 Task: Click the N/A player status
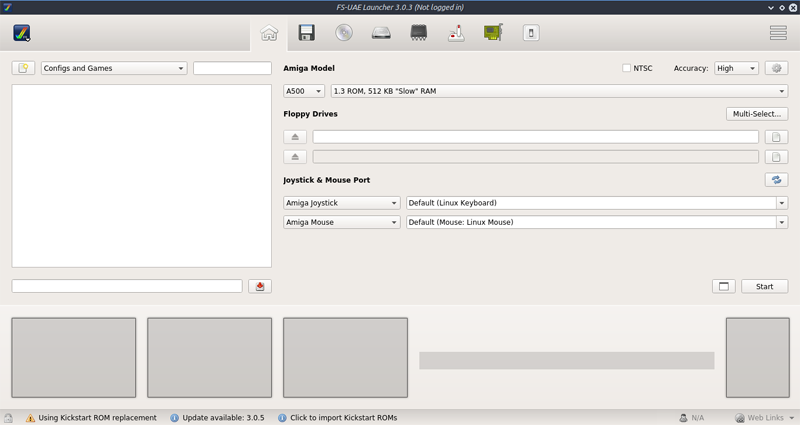(692, 418)
